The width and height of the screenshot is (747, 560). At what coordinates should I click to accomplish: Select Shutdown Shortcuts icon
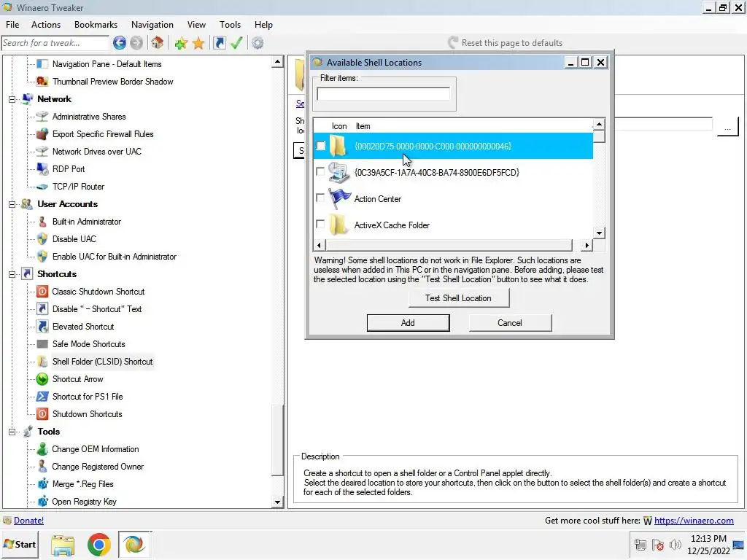coord(42,414)
